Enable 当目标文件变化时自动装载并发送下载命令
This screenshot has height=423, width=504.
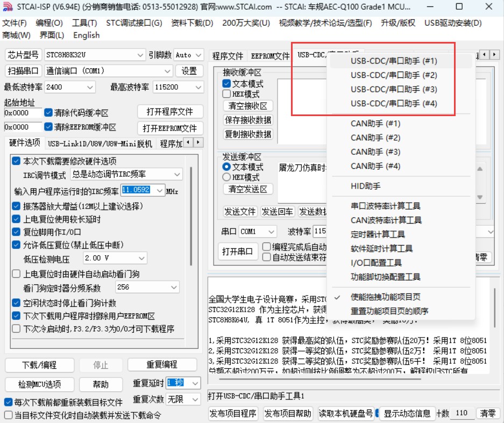click(x=9, y=415)
